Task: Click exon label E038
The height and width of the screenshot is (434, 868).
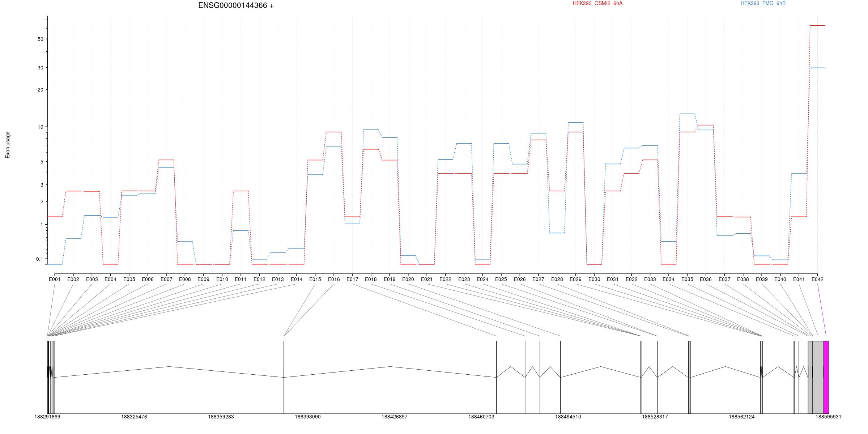Action: (743, 279)
